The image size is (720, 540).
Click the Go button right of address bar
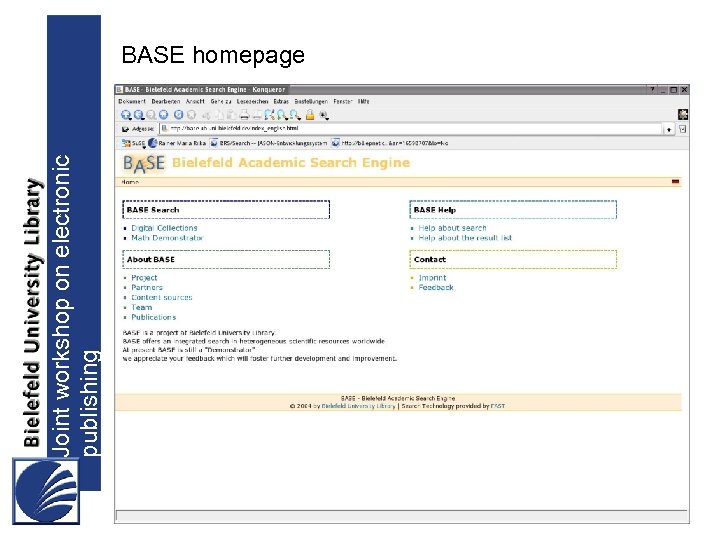coord(682,129)
